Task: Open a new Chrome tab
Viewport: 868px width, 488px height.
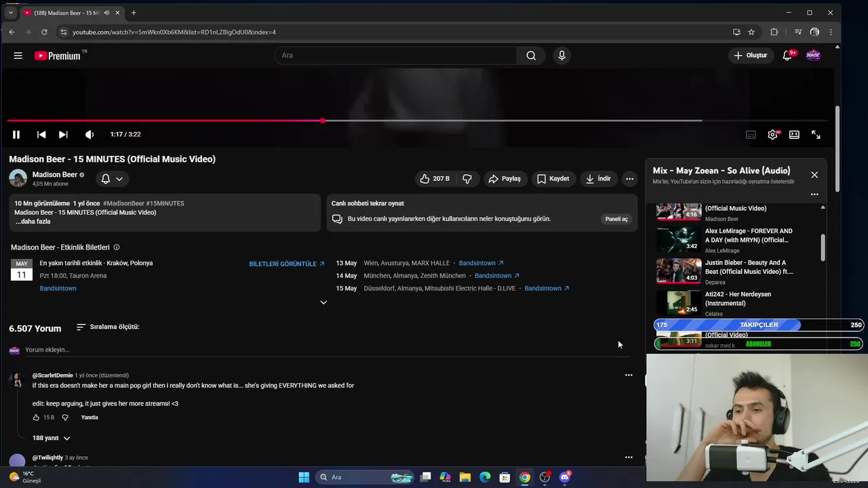Action: pyautogui.click(x=134, y=12)
